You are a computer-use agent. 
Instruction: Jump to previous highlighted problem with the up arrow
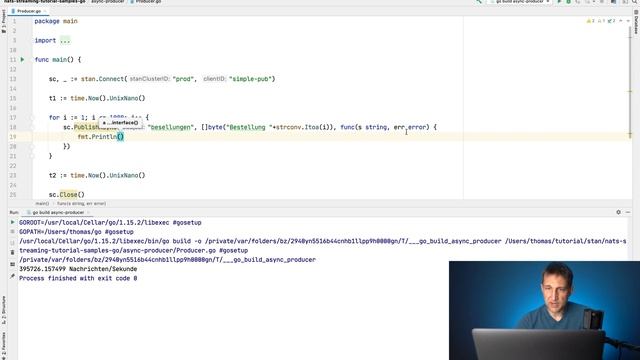pyautogui.click(x=621, y=21)
